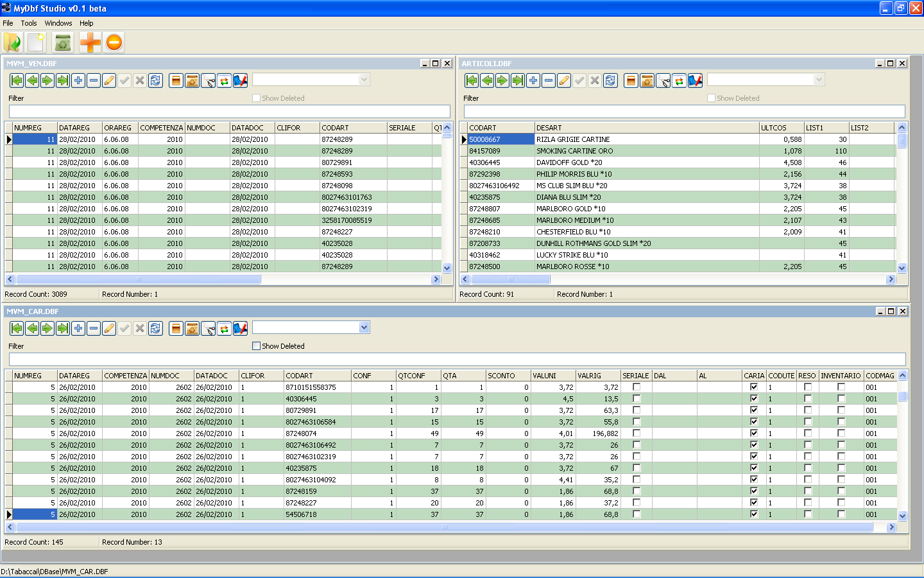The width and height of the screenshot is (924, 578).
Task: Refresh data in ARTICOLI.DBF window
Action: (610, 80)
